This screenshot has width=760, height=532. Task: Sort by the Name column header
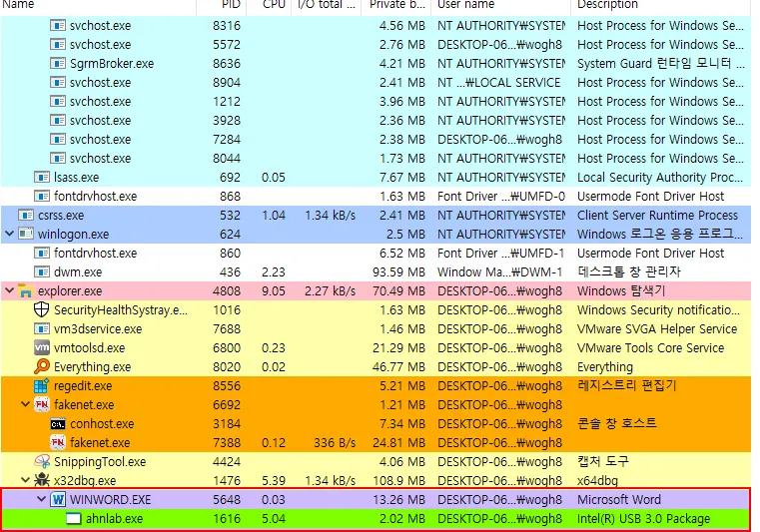tap(98, 5)
